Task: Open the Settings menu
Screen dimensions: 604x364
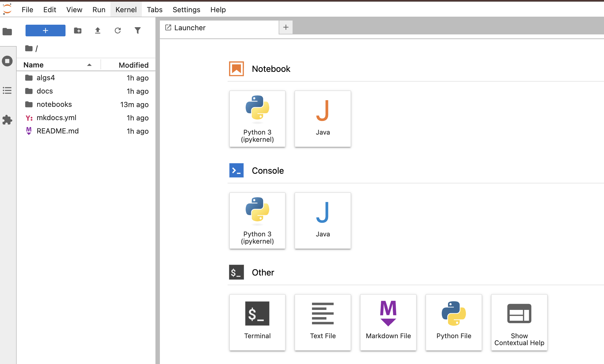Action: pyautogui.click(x=186, y=10)
